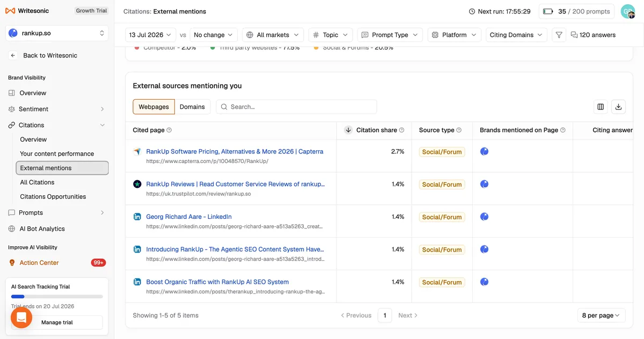
Task: Switch to the Domains tab
Action: click(x=192, y=107)
